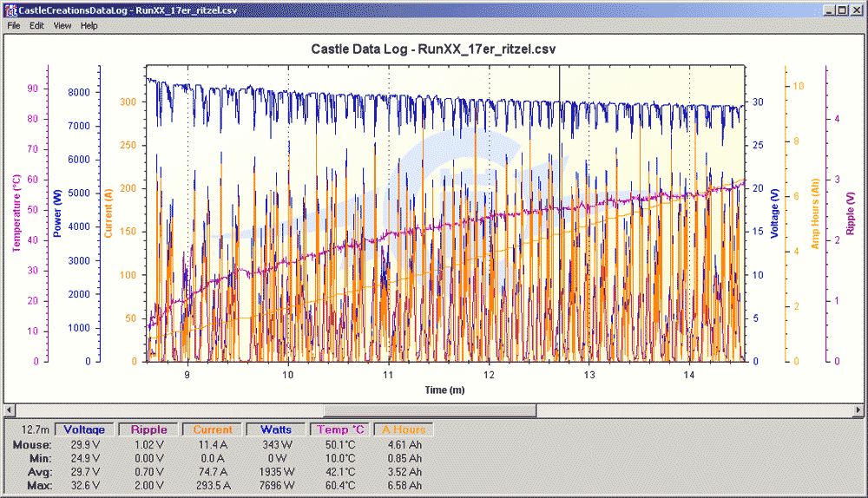Click the Mouse Ripple value 1.02 V
This screenshot has height=498, width=868.
tap(149, 445)
